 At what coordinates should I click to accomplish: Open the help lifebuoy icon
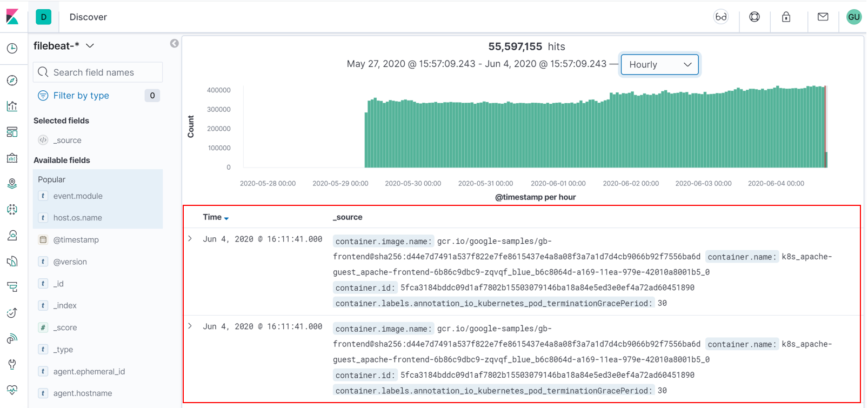(755, 17)
